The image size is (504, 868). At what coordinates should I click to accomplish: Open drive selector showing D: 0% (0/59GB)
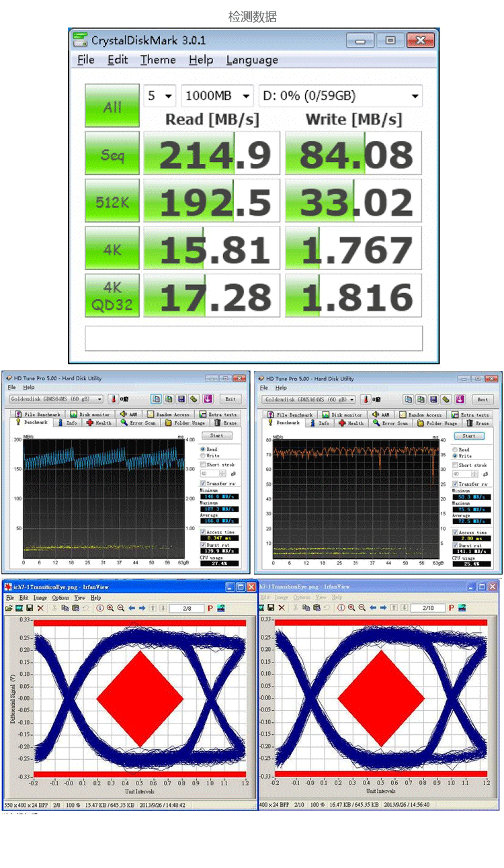340,96
